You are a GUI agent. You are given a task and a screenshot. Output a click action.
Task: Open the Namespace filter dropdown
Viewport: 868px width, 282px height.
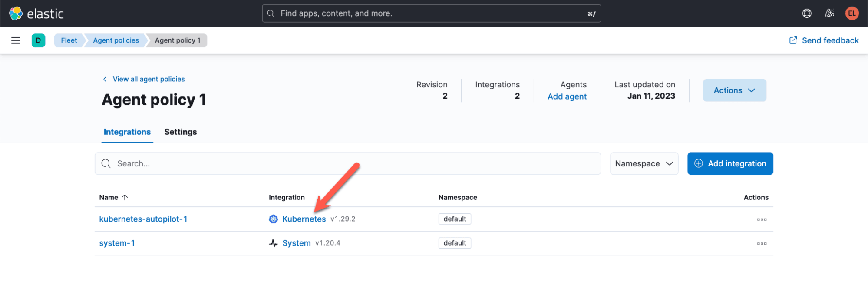tap(644, 164)
